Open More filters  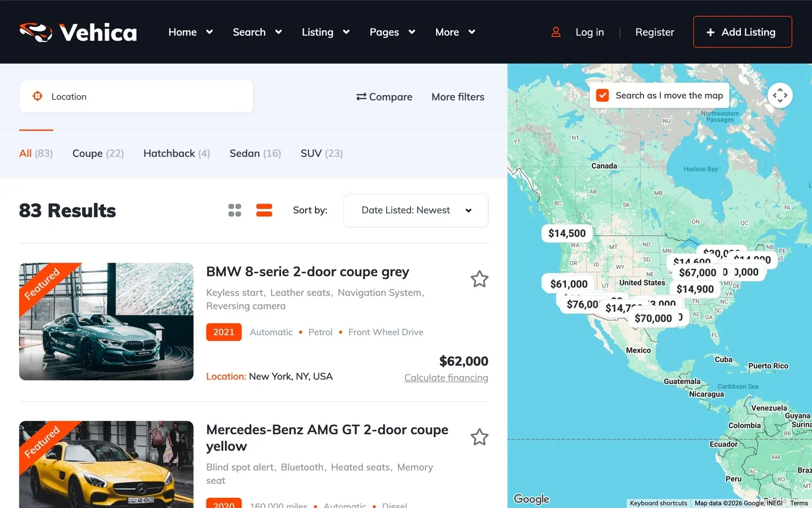point(458,97)
